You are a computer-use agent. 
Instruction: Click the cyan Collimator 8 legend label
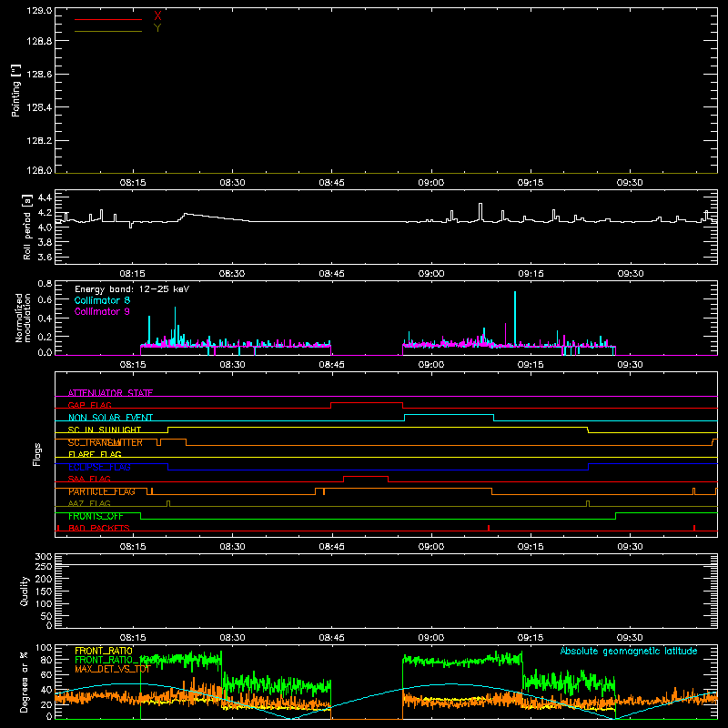[102, 300]
